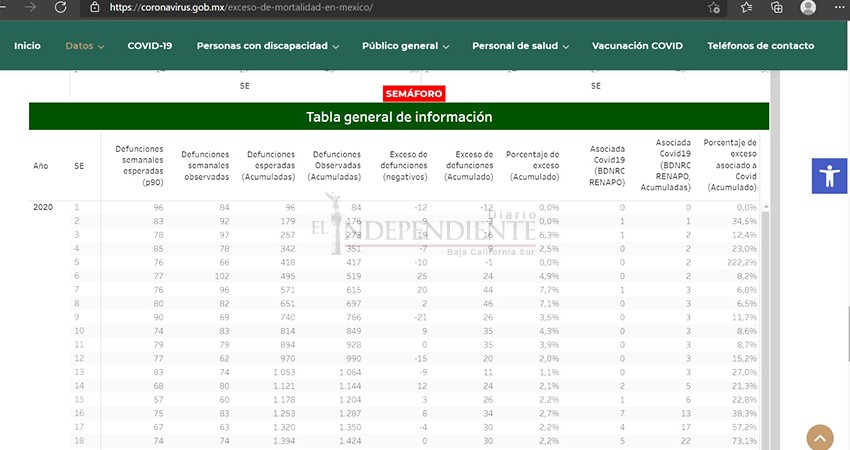Screen dimensions: 850x450
Task: Click the 73,1% percentage cell
Action: [x=745, y=441]
